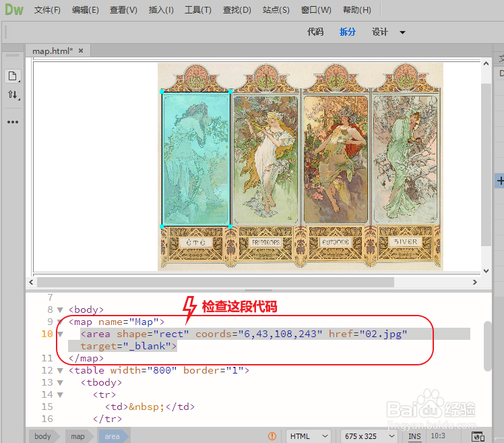Collapse the tr tag on line 14

click(x=60, y=394)
